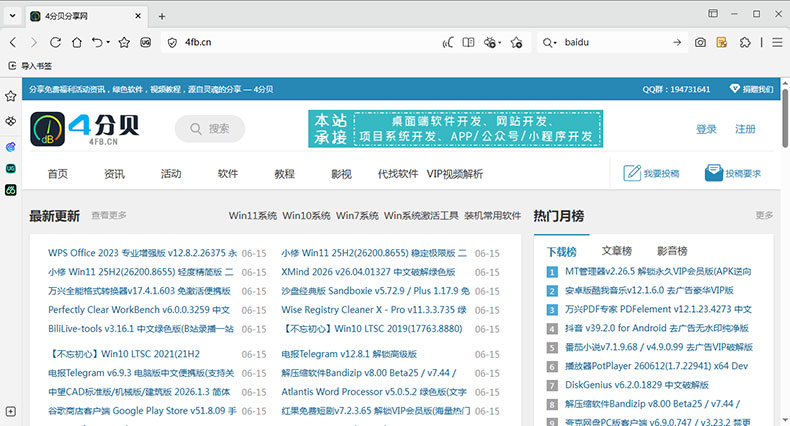The image size is (790, 426).
Task: Open the 资讯 nav menu item
Action: tap(114, 174)
